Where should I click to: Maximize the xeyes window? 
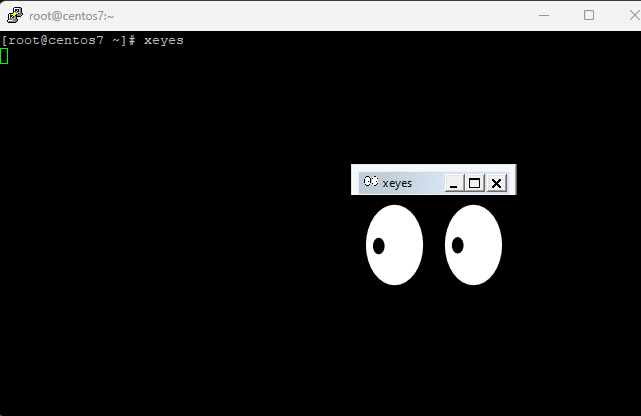point(475,183)
